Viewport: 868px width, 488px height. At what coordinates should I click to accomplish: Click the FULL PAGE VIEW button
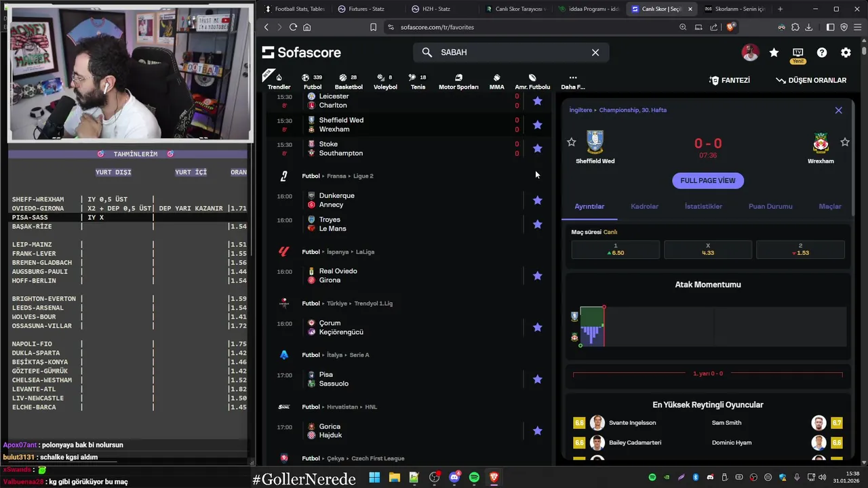pos(707,180)
